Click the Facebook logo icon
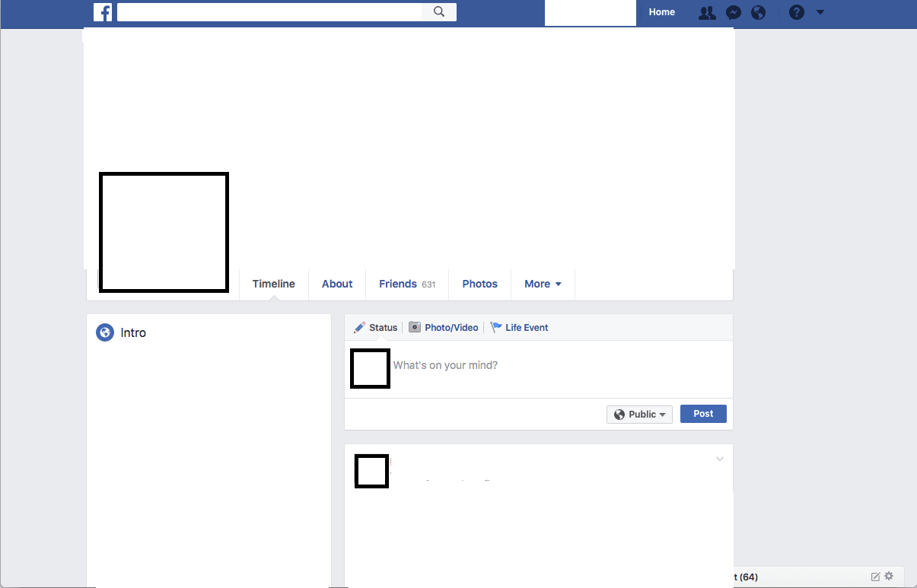The width and height of the screenshot is (917, 588). [x=103, y=12]
